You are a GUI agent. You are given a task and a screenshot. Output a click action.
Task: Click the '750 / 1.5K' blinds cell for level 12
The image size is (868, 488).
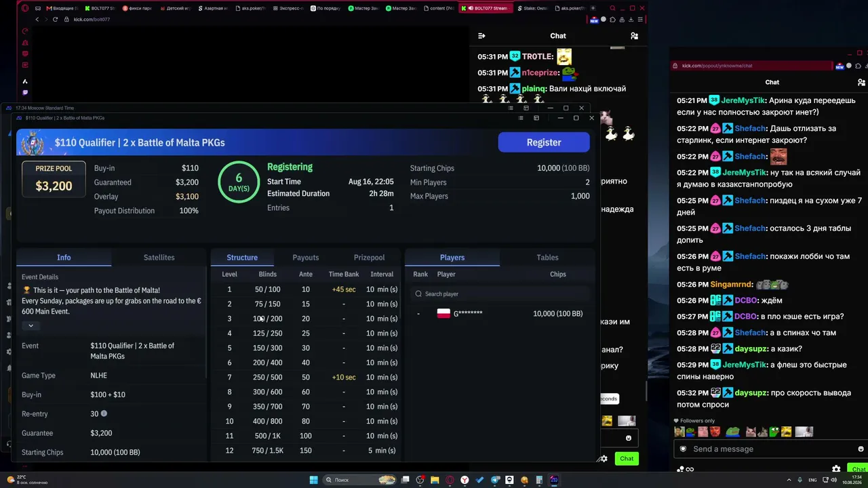point(267,451)
